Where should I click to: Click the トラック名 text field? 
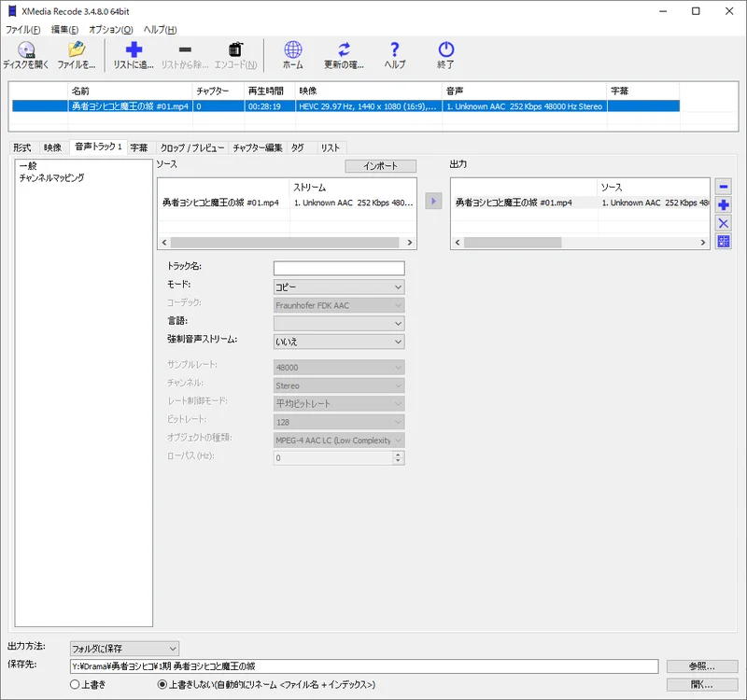click(x=338, y=268)
